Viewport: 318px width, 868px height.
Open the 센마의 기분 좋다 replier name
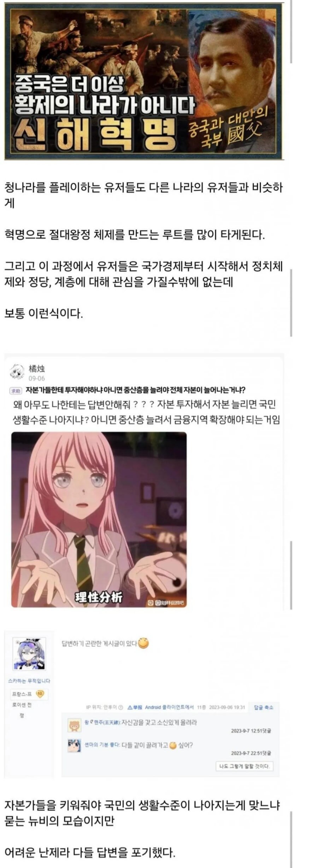[102, 745]
